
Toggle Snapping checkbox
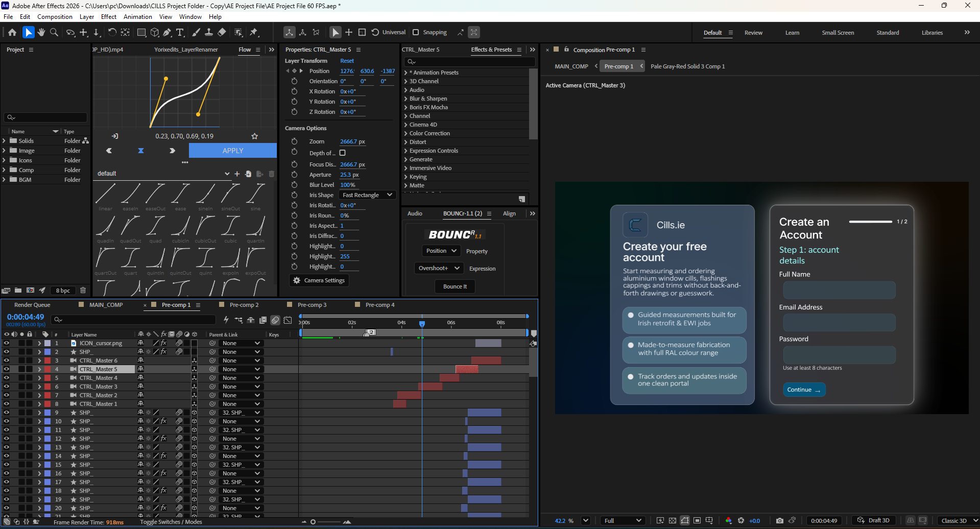pyautogui.click(x=416, y=32)
